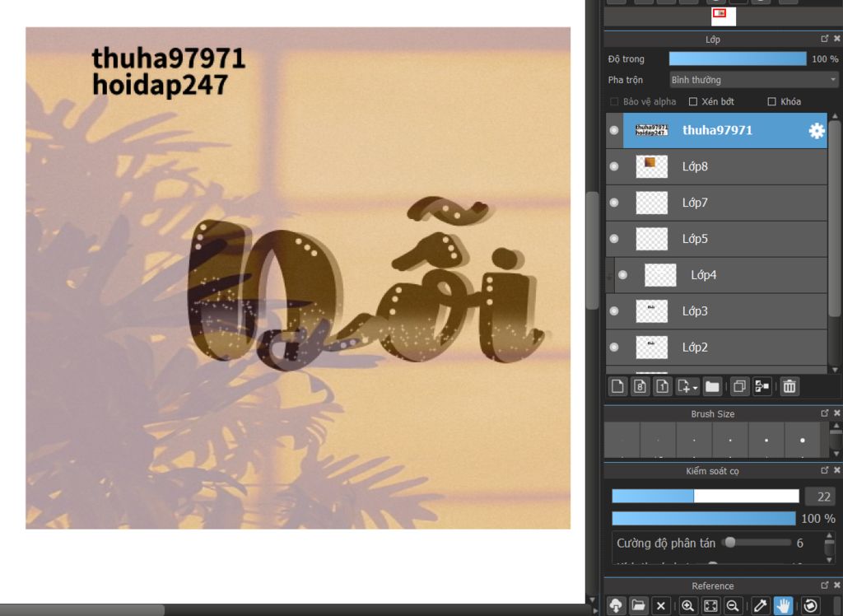Viewport: 843px width, 616px height.
Task: Select the Reference panel eyedropper tool
Action: click(x=760, y=606)
